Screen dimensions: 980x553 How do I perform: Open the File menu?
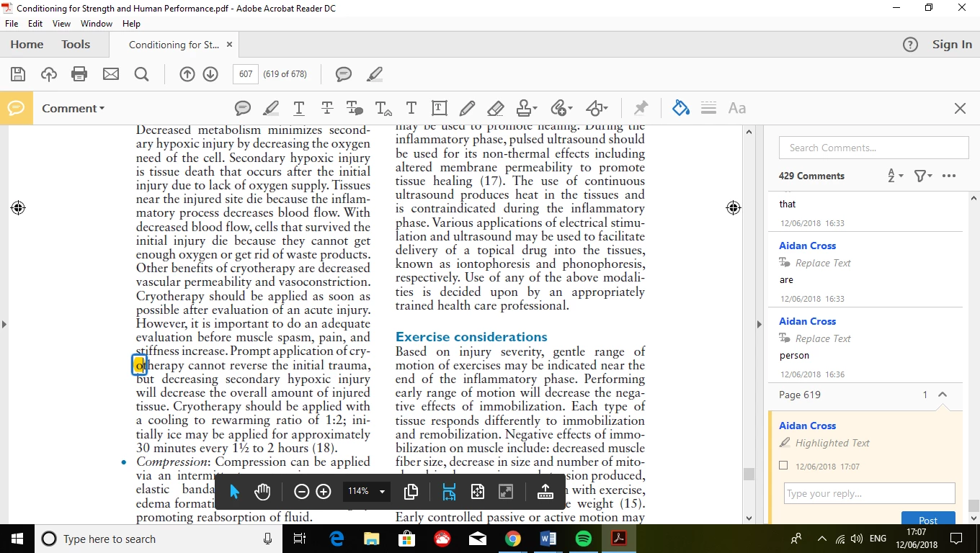pyautogui.click(x=12, y=24)
